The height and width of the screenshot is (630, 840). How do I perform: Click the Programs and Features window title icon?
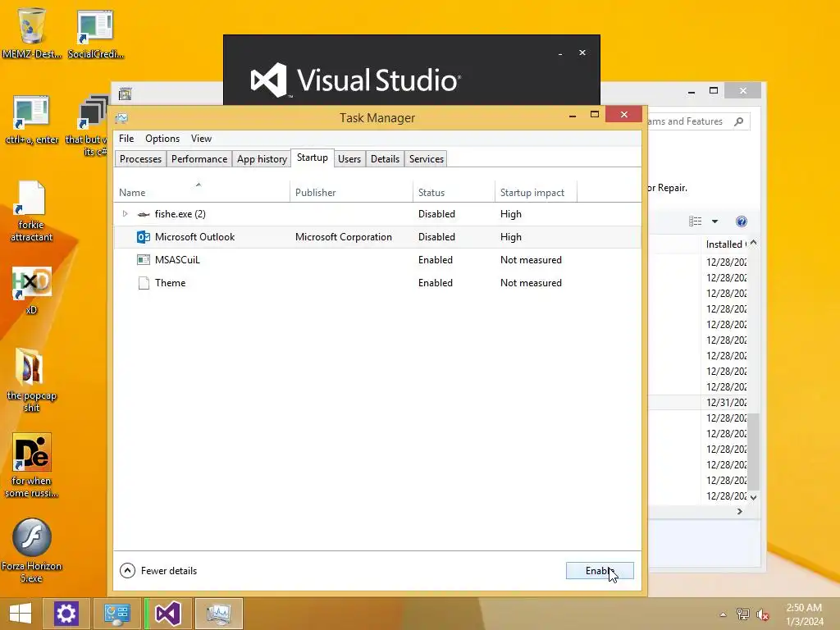tap(125, 94)
